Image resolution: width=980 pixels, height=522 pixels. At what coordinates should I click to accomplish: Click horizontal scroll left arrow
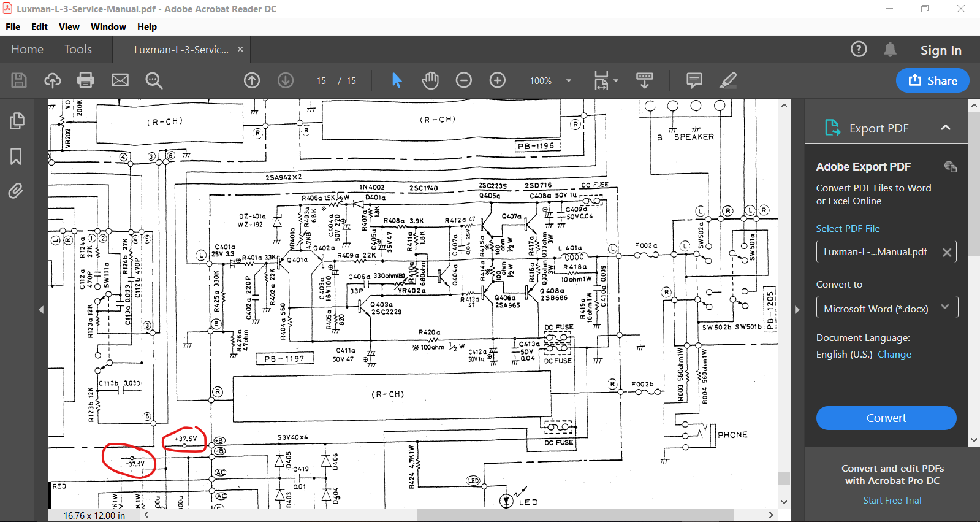click(x=146, y=515)
